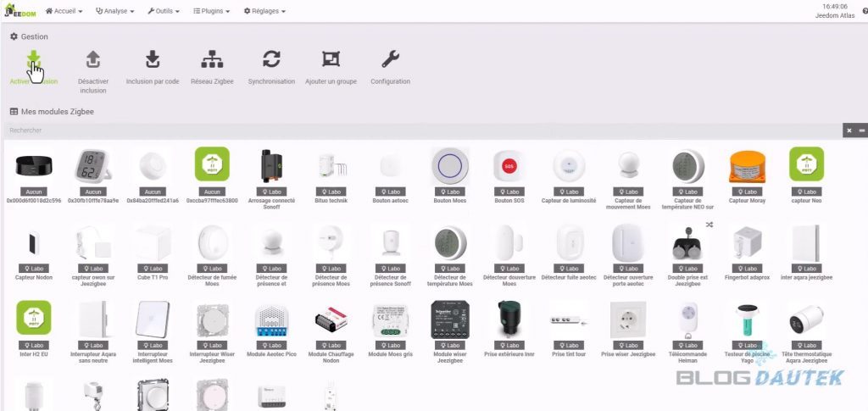Click the Désactiver inclusion icon
868x411 pixels.
(x=93, y=60)
